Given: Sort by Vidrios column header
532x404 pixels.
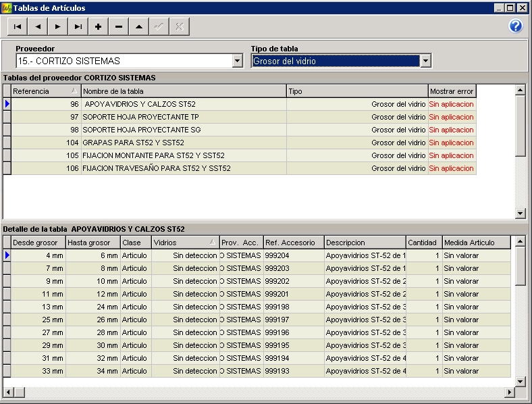Looking at the screenshot, I should 185,243.
